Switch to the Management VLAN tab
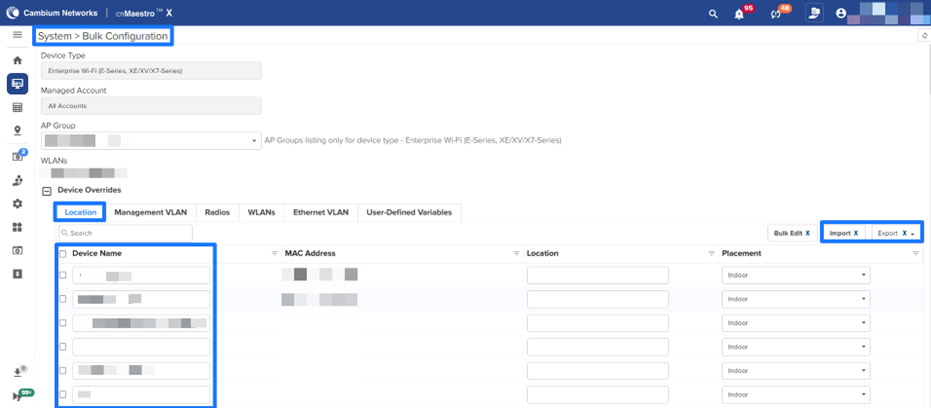Viewport: 931px width, 408px height. tap(150, 212)
